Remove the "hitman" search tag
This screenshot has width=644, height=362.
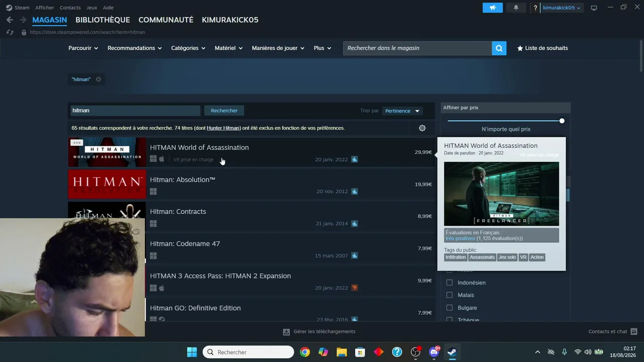click(x=98, y=79)
